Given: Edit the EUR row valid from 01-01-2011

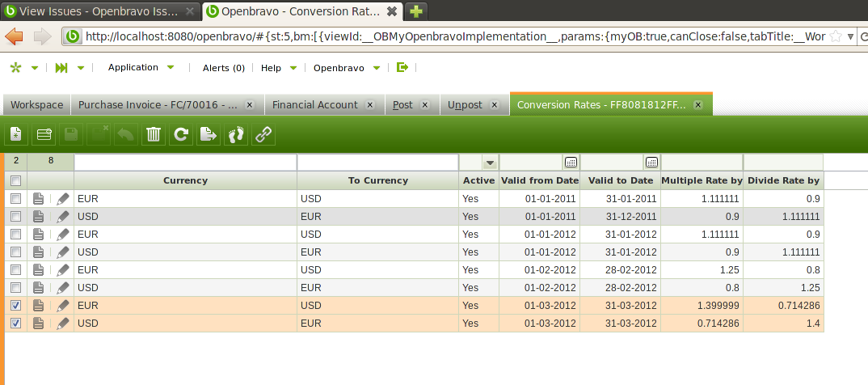Looking at the screenshot, I should tap(63, 198).
